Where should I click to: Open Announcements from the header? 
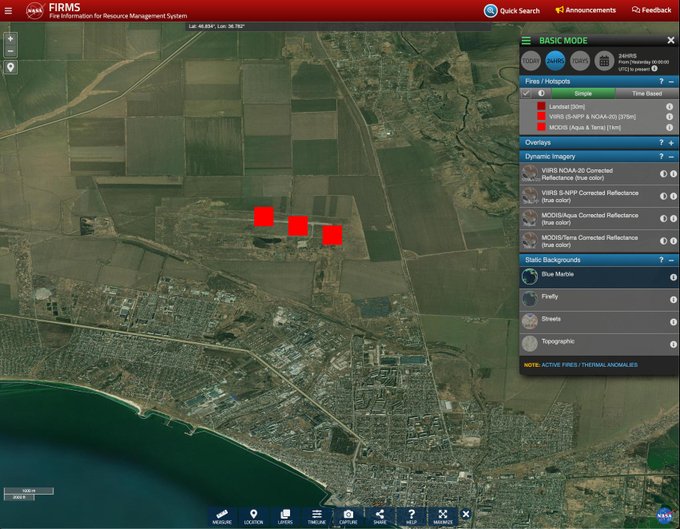click(x=585, y=10)
